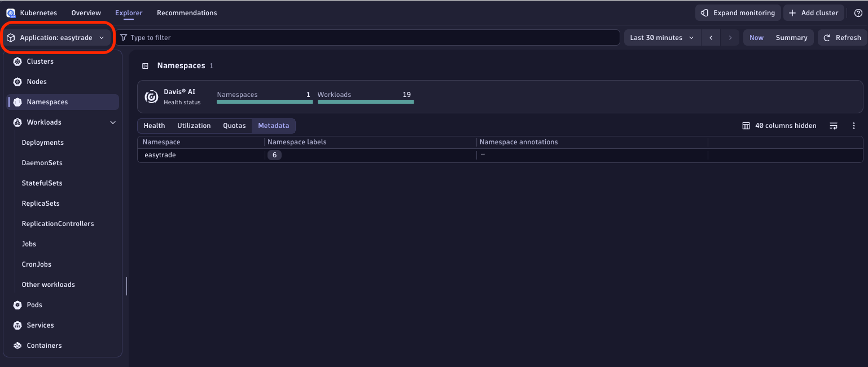Open the easytrade namespace row

click(160, 155)
